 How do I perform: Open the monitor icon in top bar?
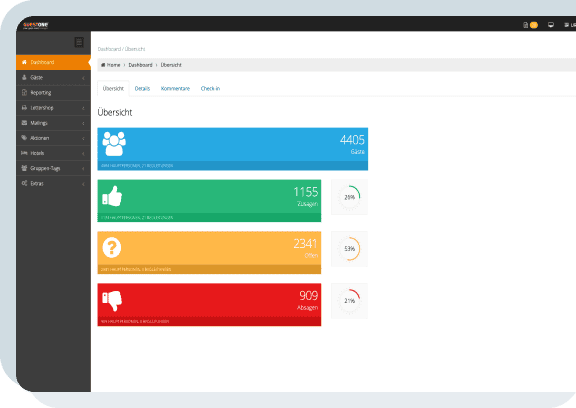(x=551, y=25)
